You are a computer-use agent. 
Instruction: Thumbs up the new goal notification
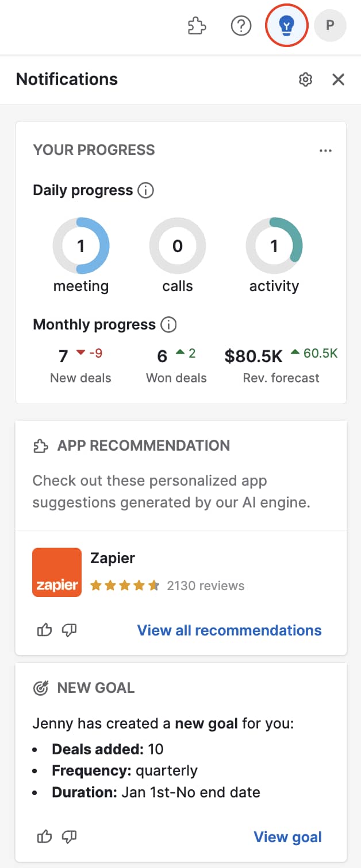click(44, 837)
